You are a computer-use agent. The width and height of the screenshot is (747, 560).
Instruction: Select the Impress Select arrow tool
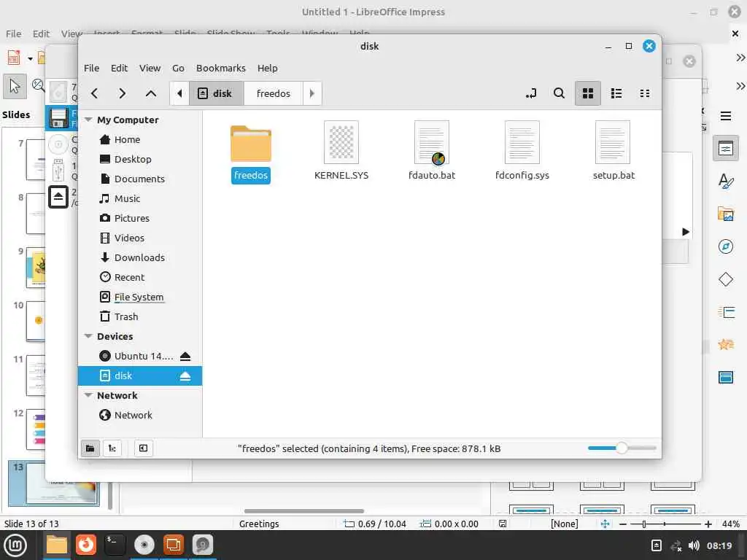pos(15,86)
